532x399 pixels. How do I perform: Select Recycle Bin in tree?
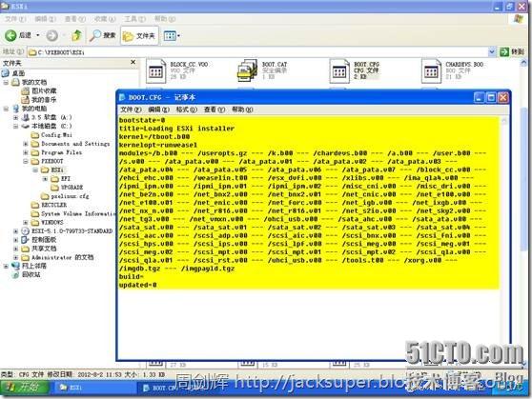[x=31, y=274]
